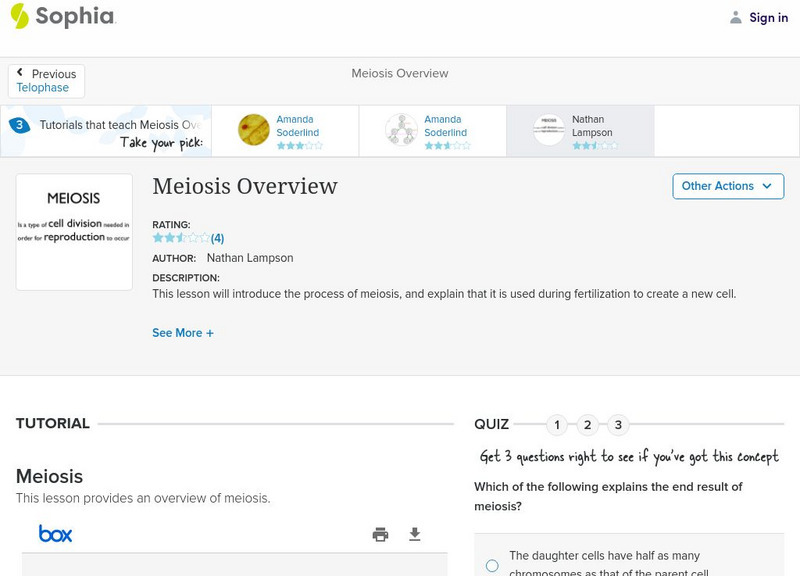Expand description with See More +
800x576 pixels.
click(183, 333)
